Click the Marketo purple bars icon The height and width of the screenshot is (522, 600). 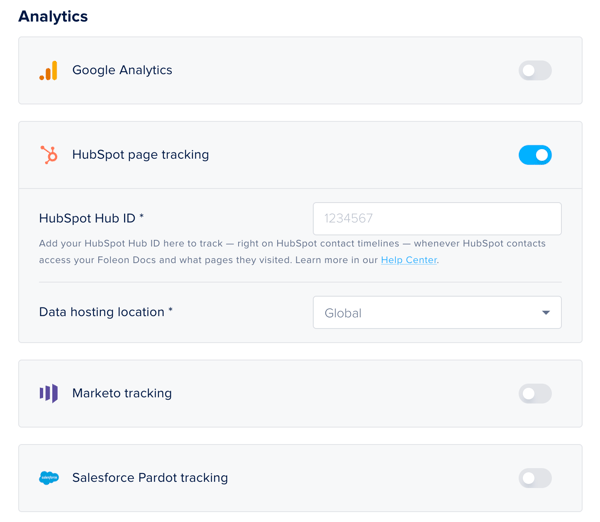point(48,393)
